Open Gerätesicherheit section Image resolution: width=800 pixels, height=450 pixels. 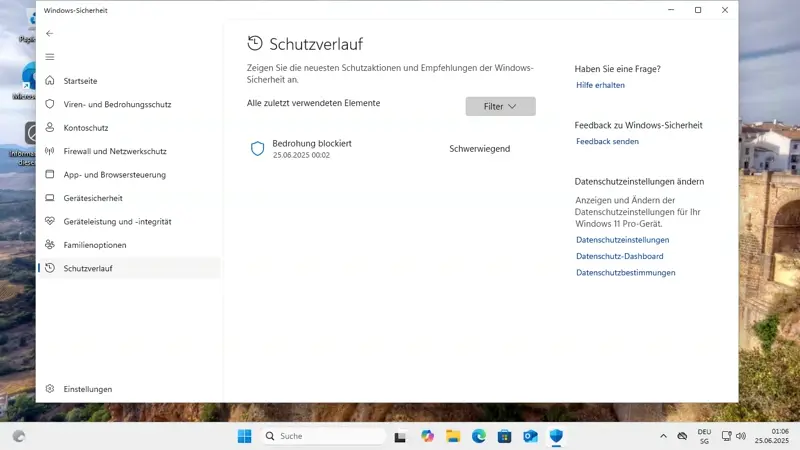[x=129, y=198]
